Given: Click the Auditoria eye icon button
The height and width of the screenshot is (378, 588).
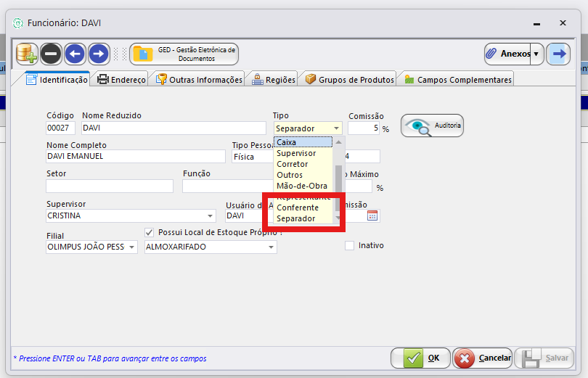Looking at the screenshot, I should click(432, 126).
